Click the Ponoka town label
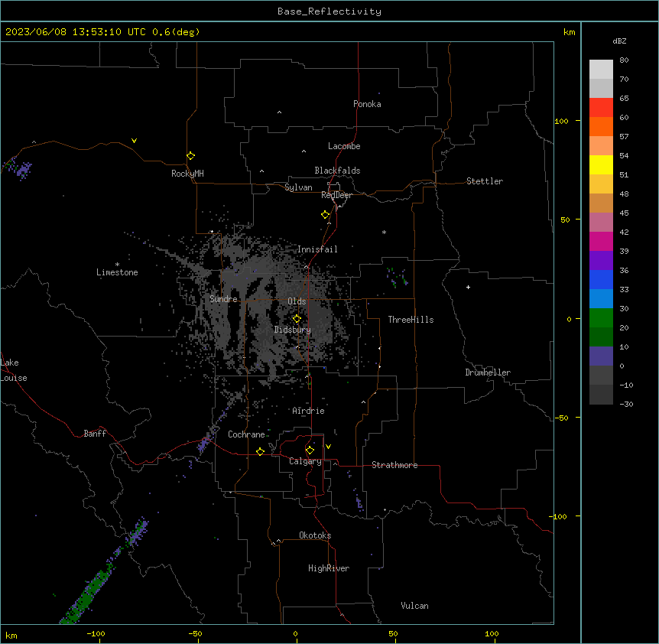 (367, 104)
